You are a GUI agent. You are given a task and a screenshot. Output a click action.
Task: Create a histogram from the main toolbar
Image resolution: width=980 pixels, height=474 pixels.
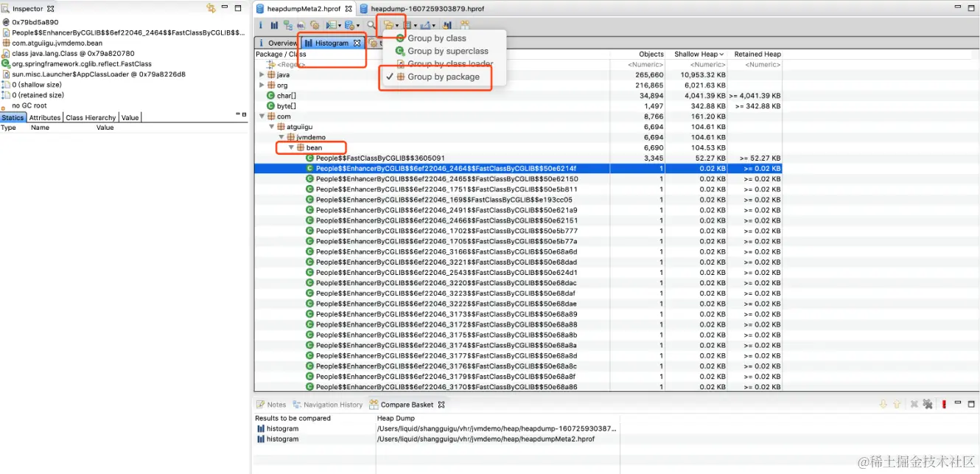point(274,25)
